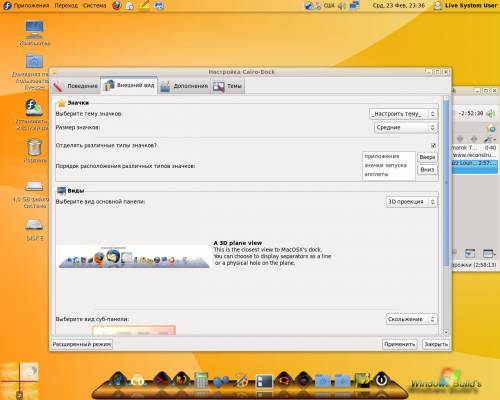The width and height of the screenshot is (500, 400).
Task: Click the network monitors icon in the tray
Action: pos(354,5)
